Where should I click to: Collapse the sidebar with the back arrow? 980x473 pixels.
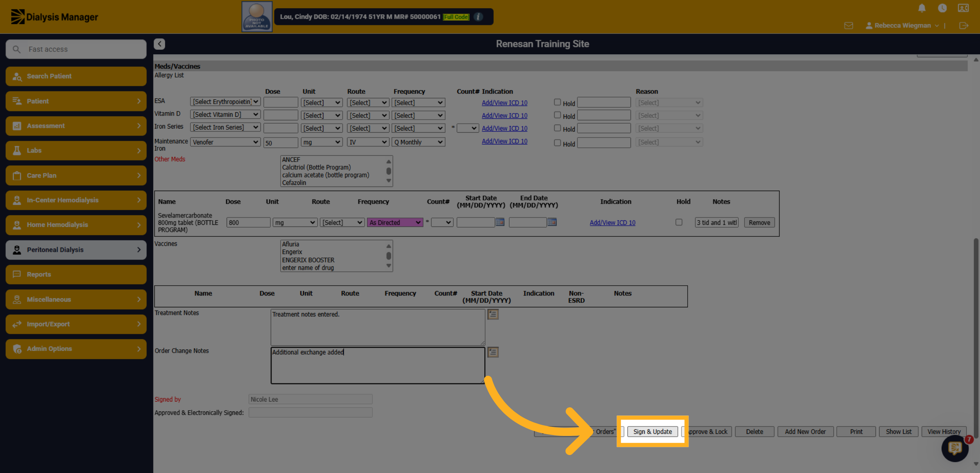159,44
